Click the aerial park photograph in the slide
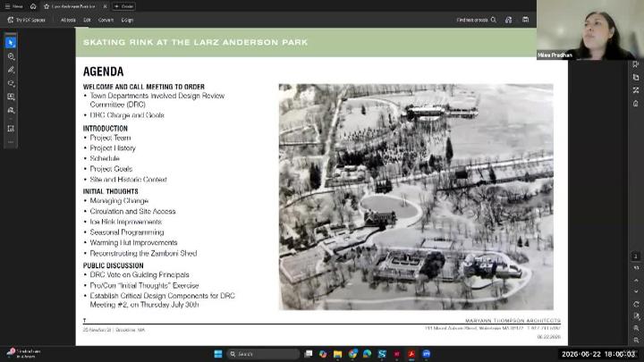644x362 pixels. [416, 197]
